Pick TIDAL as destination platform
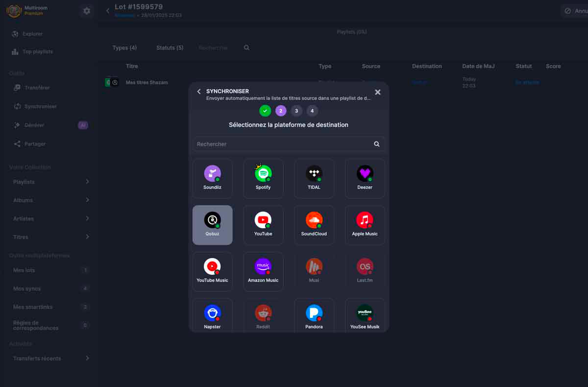588x387 pixels. pos(314,178)
